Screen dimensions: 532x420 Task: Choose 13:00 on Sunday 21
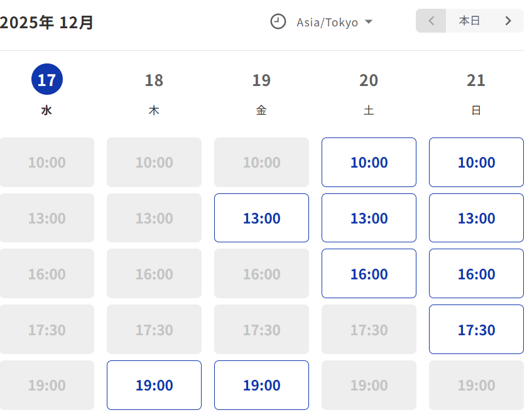(476, 218)
